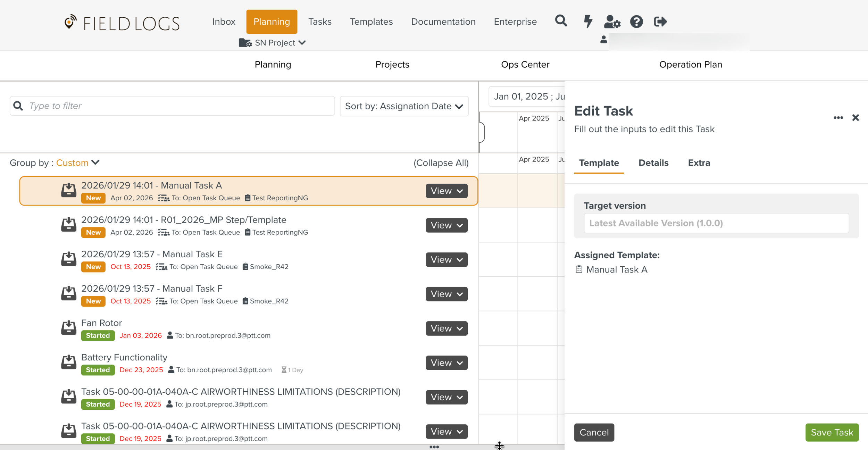The image size is (868, 450).
Task: Click the logout arrow icon
Action: [x=660, y=22]
